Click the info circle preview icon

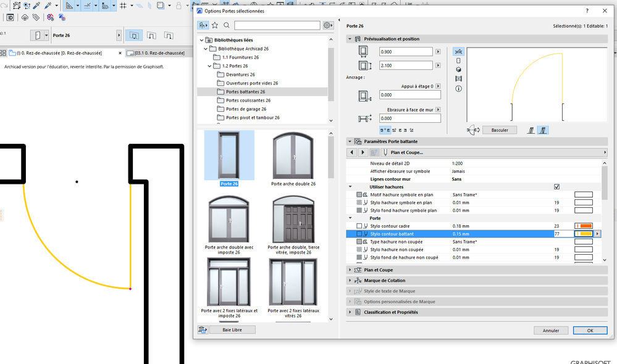pyautogui.click(x=458, y=88)
